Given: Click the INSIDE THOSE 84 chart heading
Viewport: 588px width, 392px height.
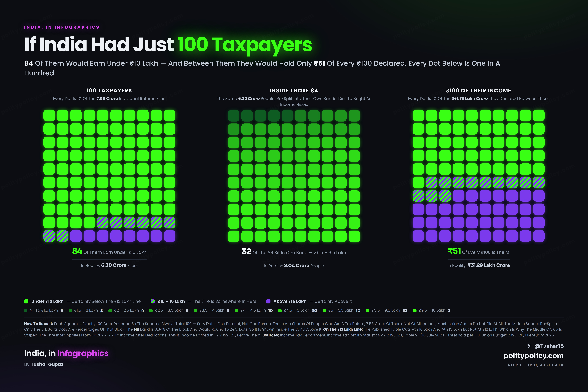Looking at the screenshot, I should click(x=294, y=90).
